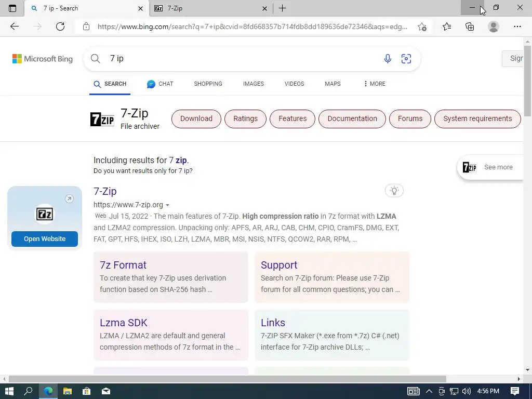
Task: Go to the MAPS tab
Action: (332, 84)
